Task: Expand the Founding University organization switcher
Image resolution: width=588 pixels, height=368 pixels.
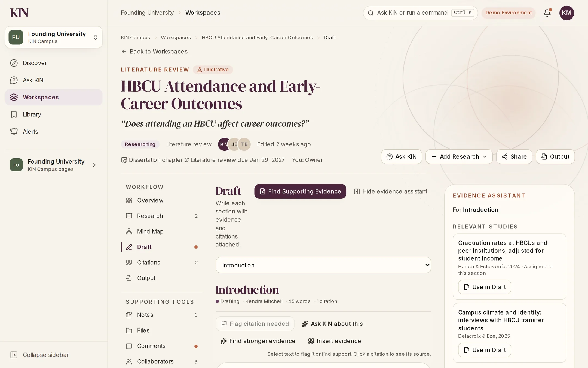Action: coord(54,37)
